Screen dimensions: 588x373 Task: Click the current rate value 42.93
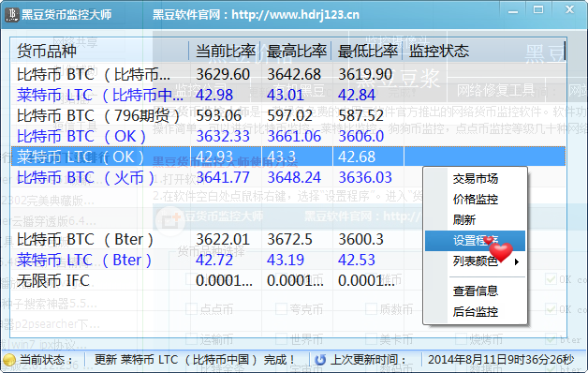tap(214, 157)
